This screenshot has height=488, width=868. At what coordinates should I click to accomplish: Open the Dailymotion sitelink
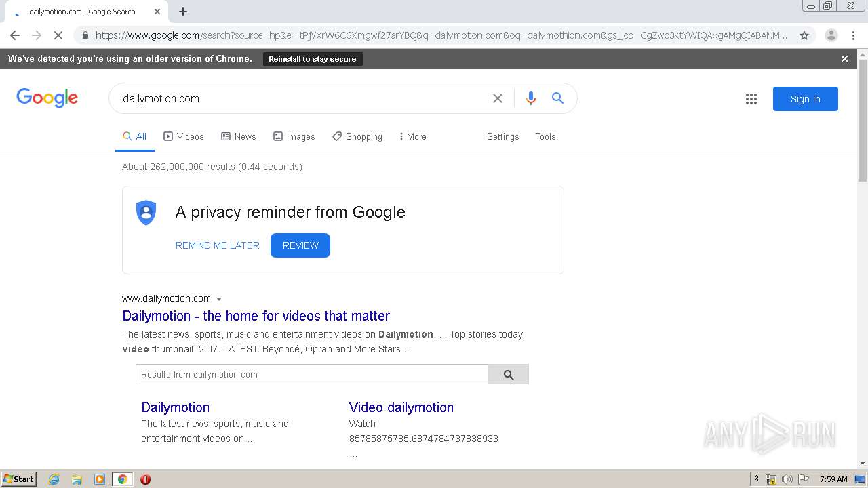tap(175, 407)
